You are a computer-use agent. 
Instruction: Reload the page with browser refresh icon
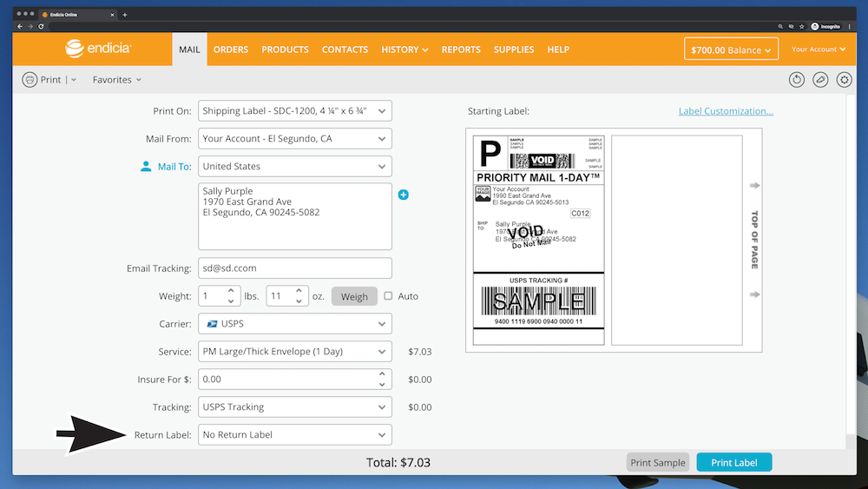click(41, 27)
